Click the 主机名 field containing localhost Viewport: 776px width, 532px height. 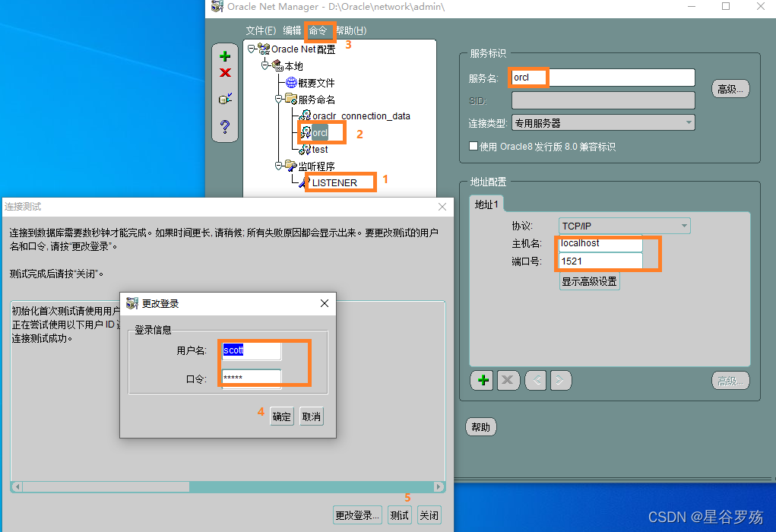tap(600, 243)
